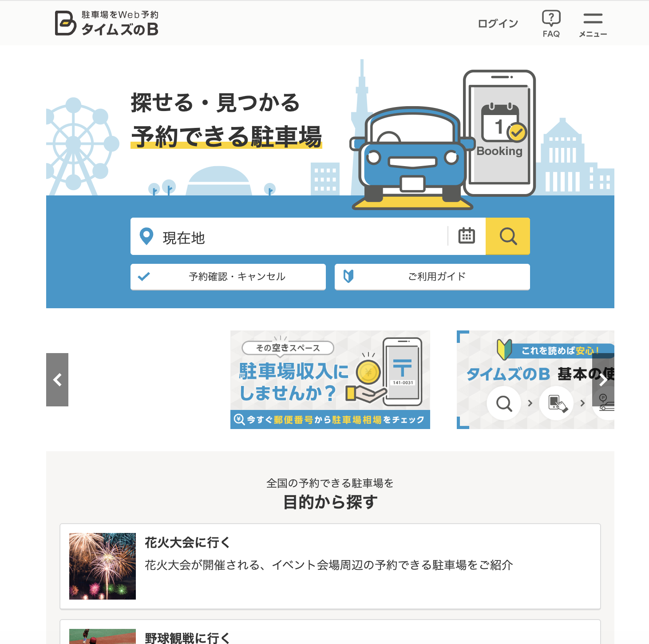The width and height of the screenshot is (649, 644).
Task: Click the fireworks photo thumbnail
Action: pyautogui.click(x=103, y=566)
